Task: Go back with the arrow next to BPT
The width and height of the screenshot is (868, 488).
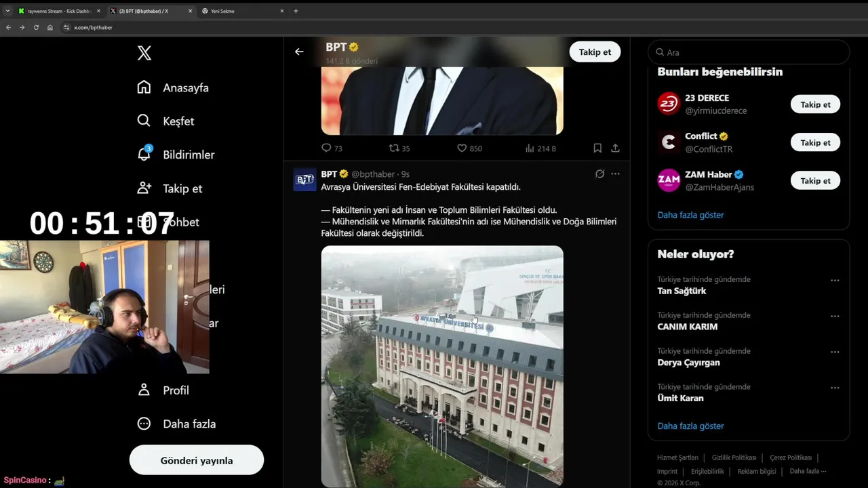Action: click(x=299, y=52)
